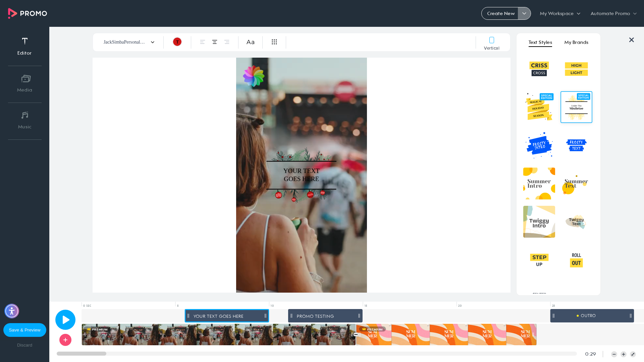
Task: Select the PROMO TESTING timeline text block
Action: [325, 316]
